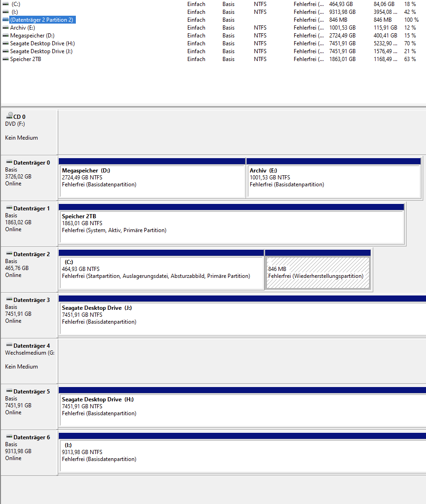Click the CD 0 optical drive icon
The height and width of the screenshot is (504, 426).
(x=9, y=116)
